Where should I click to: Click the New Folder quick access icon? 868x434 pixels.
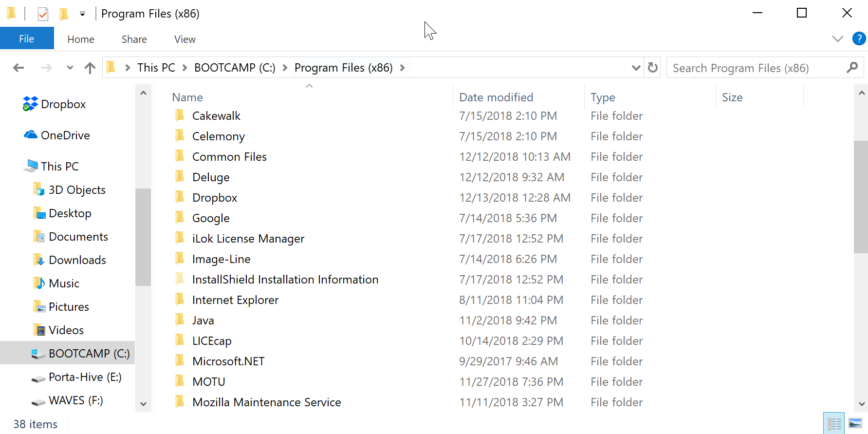click(63, 14)
